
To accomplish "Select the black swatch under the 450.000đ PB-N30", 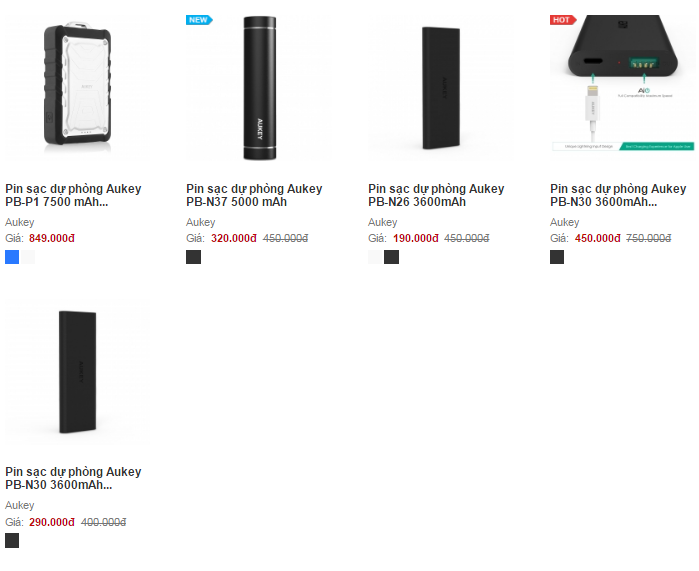I will click(557, 257).
